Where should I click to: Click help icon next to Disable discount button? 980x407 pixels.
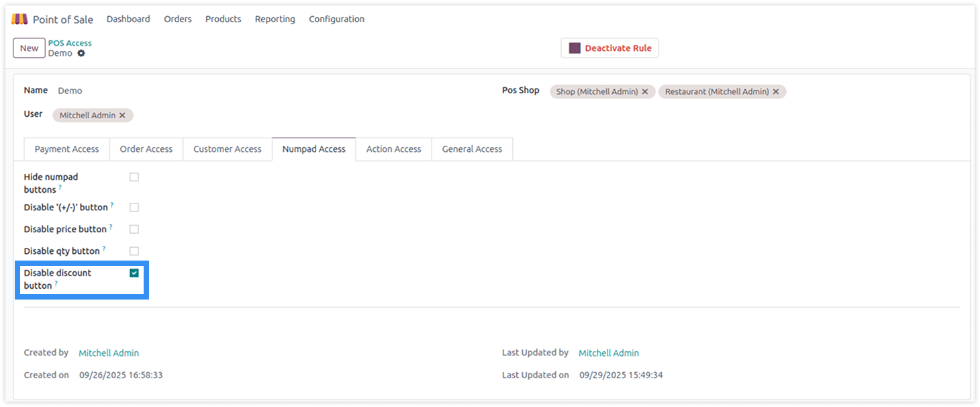pos(56,284)
